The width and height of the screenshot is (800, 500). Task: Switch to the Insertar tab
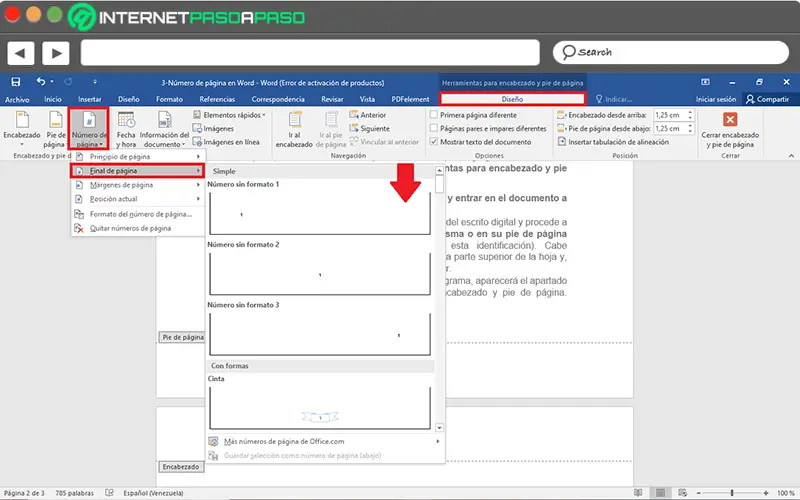click(x=90, y=99)
